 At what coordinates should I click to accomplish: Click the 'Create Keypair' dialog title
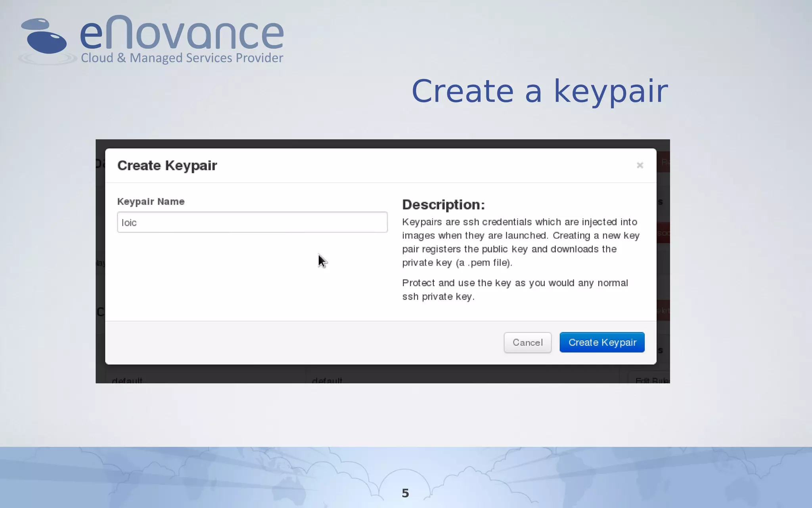167,165
